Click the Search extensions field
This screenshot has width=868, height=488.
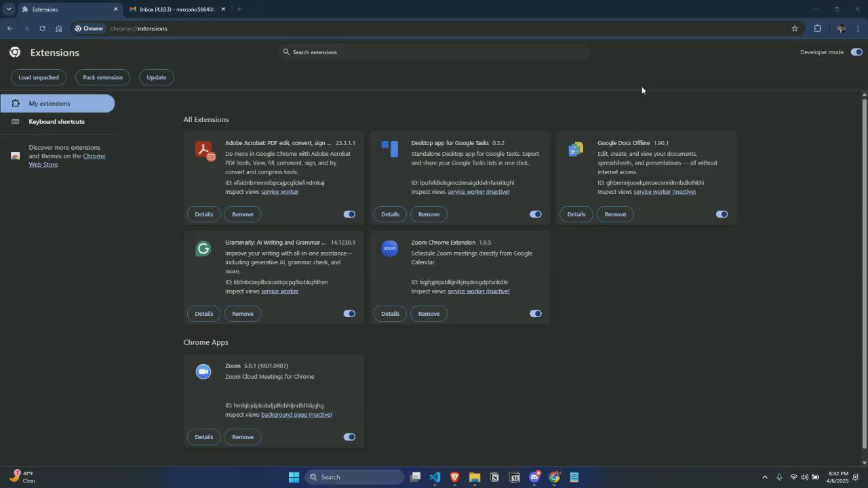434,52
